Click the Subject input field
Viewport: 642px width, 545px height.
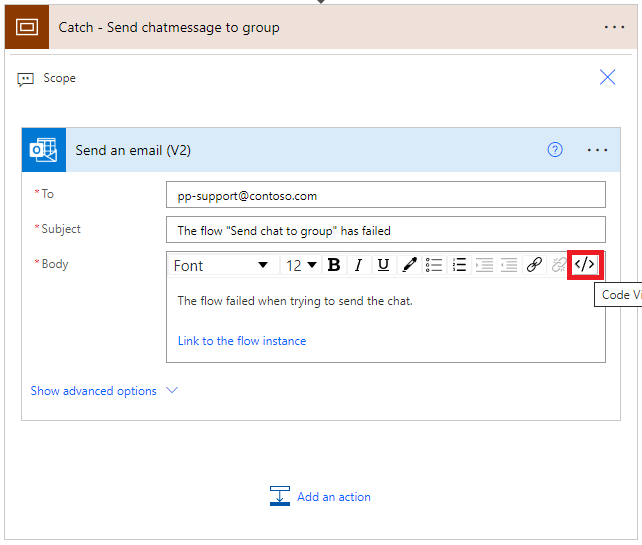385,230
